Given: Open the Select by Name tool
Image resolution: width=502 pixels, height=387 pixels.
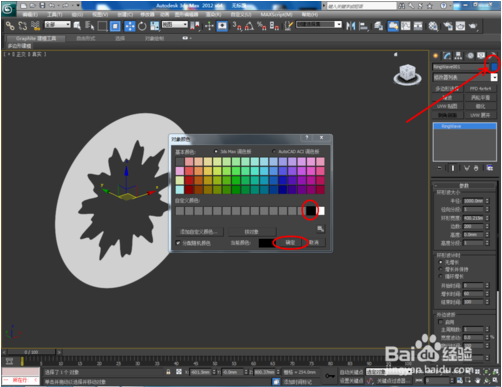Looking at the screenshot, I should [89, 26].
